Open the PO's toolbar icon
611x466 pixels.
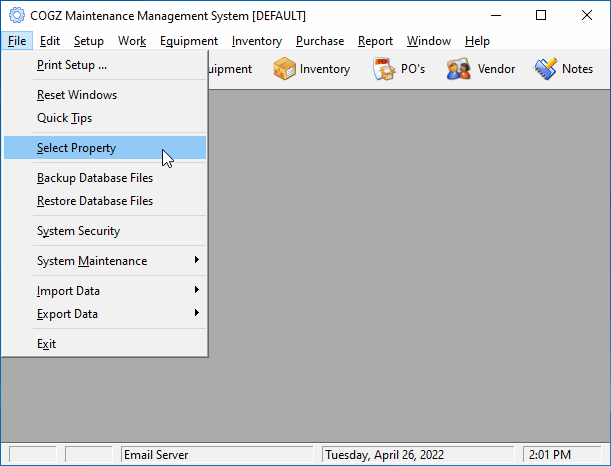[383, 69]
